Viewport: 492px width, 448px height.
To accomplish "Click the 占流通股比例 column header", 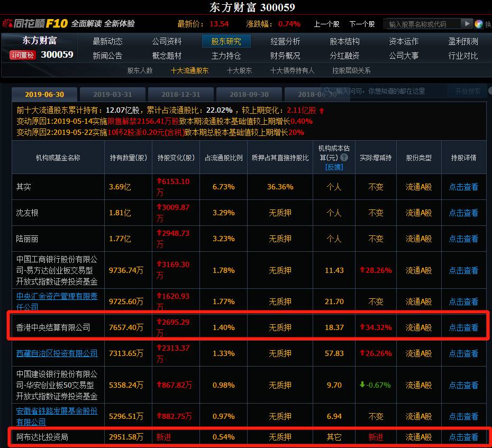I will (x=224, y=158).
